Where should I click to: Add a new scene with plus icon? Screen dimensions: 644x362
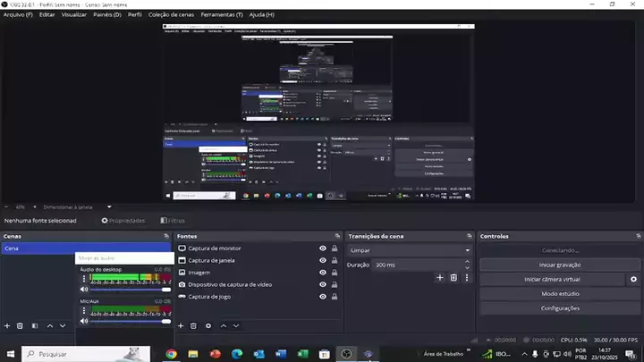tap(7, 326)
